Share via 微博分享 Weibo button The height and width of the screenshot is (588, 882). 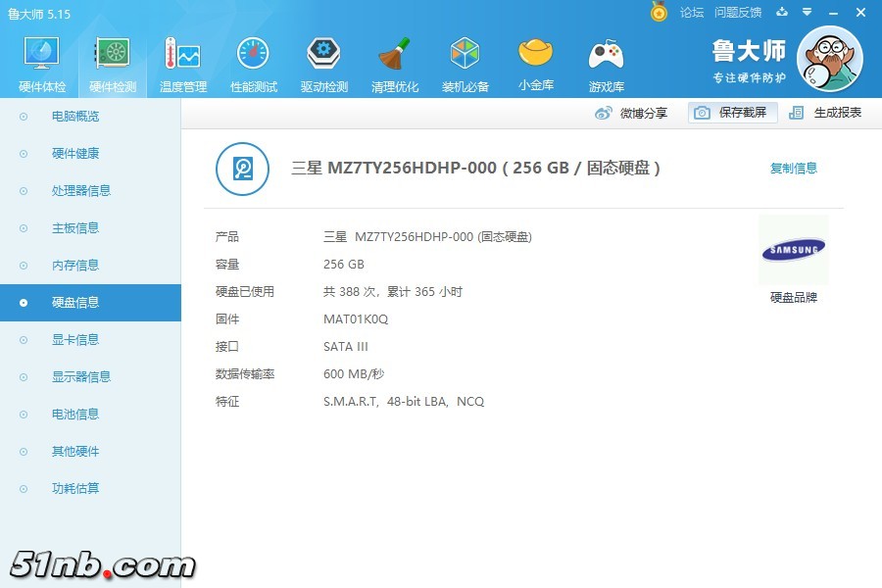632,113
